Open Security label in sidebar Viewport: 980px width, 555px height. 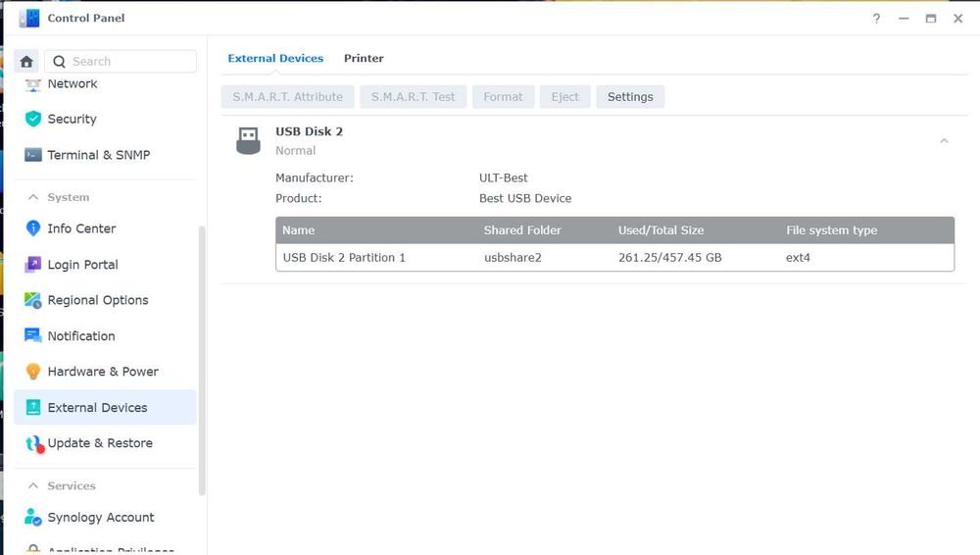(72, 119)
